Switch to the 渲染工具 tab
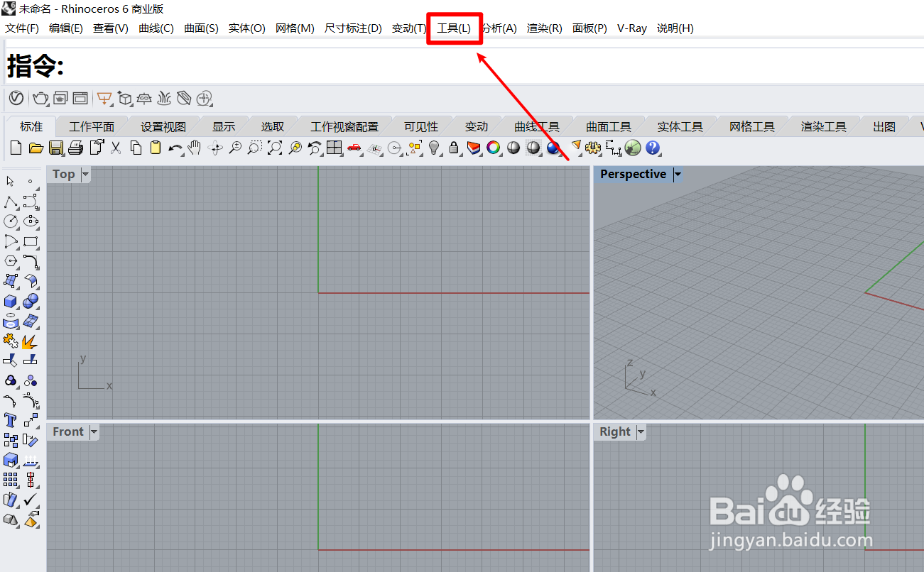 (824, 127)
